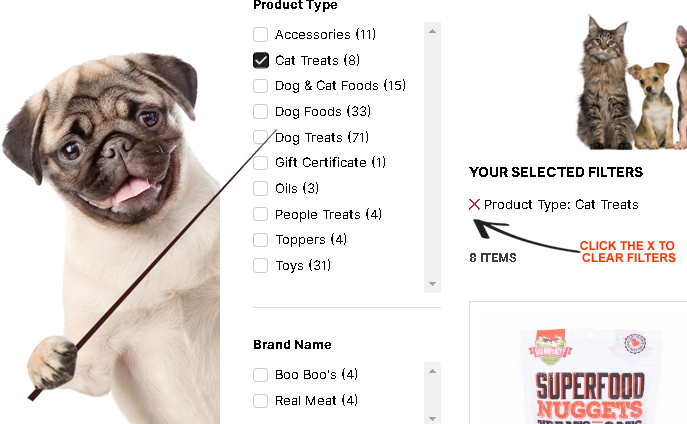
Task: Click the Product Type list scrollbar track
Action: pyautogui.click(x=432, y=158)
